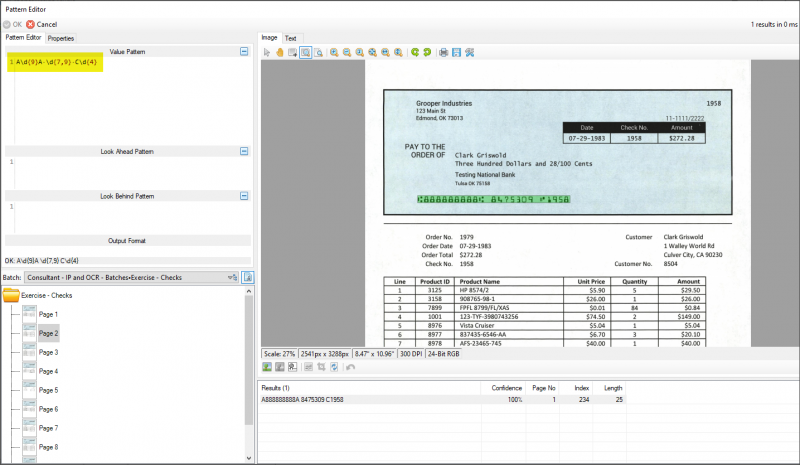Collapse the Look Ahead Pattern section
The image size is (800, 465).
pos(244,151)
